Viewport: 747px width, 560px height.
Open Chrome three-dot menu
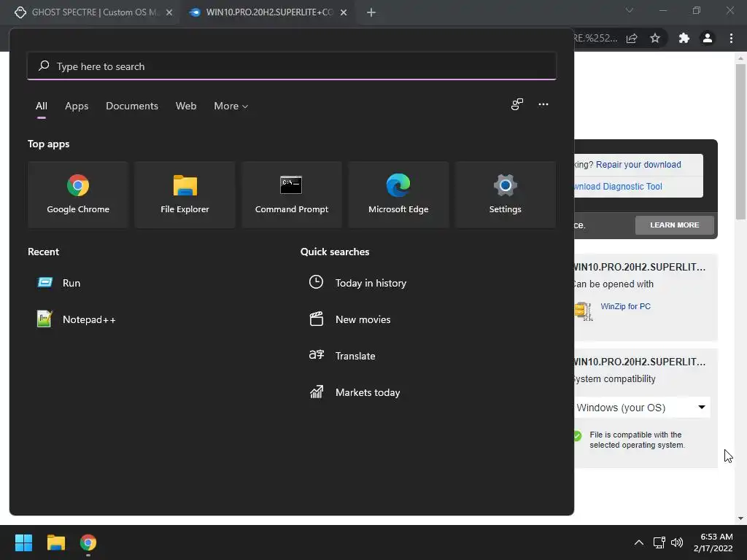(731, 38)
